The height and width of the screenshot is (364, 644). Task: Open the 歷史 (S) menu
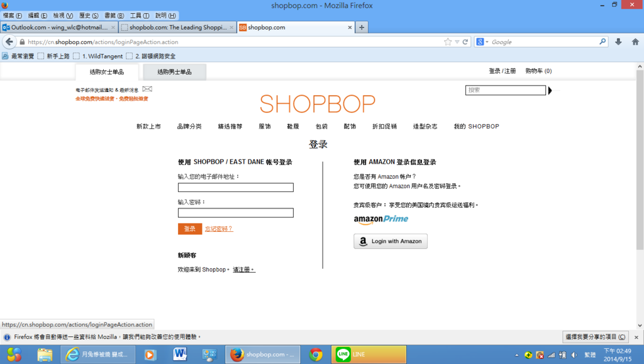[x=89, y=16]
